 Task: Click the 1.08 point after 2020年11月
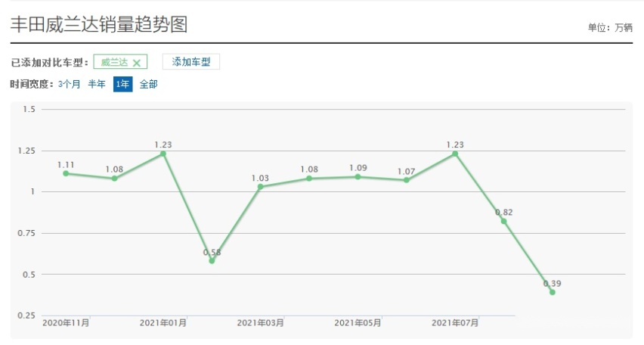pos(115,179)
